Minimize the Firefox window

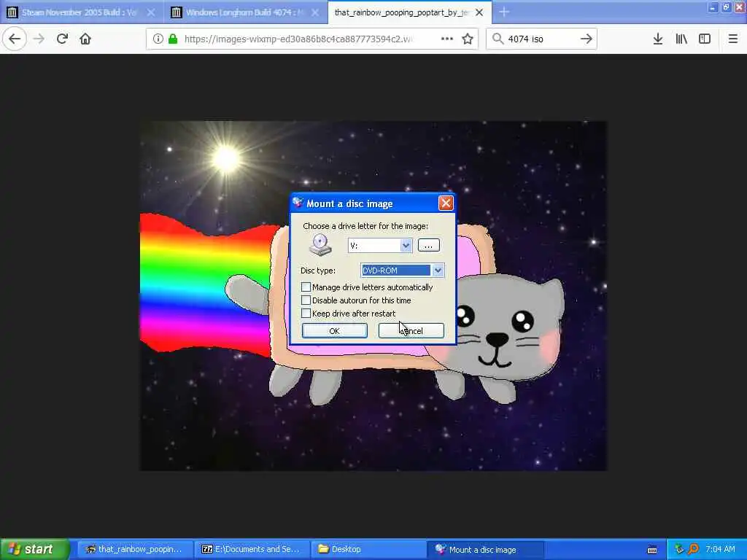click(x=712, y=7)
